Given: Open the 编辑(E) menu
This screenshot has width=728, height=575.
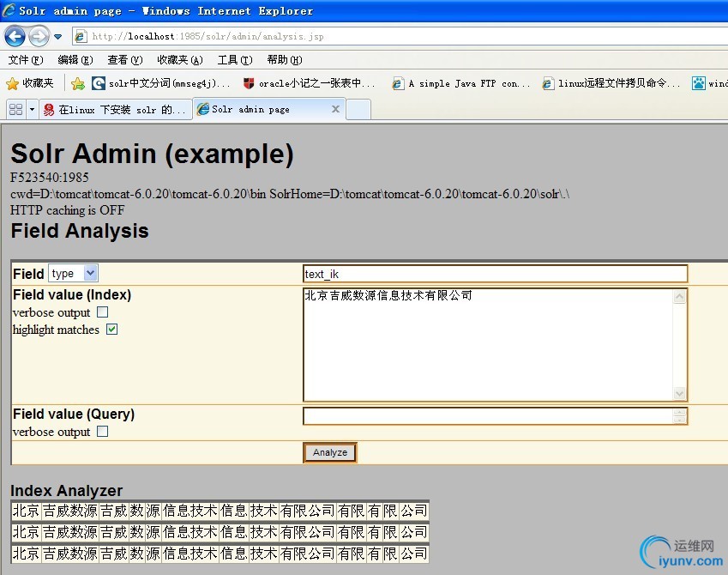Looking at the screenshot, I should coord(75,60).
